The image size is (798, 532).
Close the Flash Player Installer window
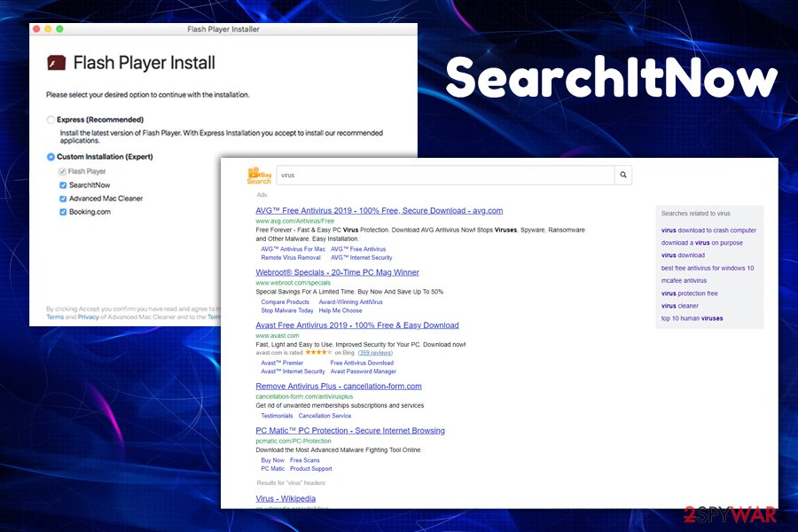pyautogui.click(x=36, y=29)
